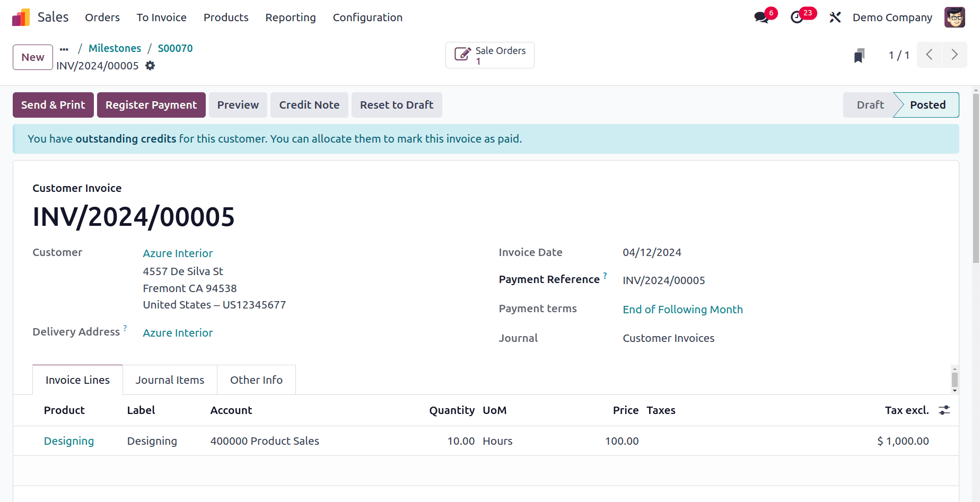This screenshot has width=980, height=502.
Task: Click the Register Payment button
Action: 151,105
